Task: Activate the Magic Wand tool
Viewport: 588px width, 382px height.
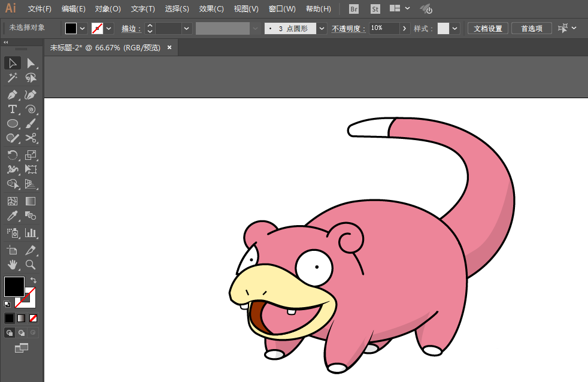Action: tap(13, 78)
